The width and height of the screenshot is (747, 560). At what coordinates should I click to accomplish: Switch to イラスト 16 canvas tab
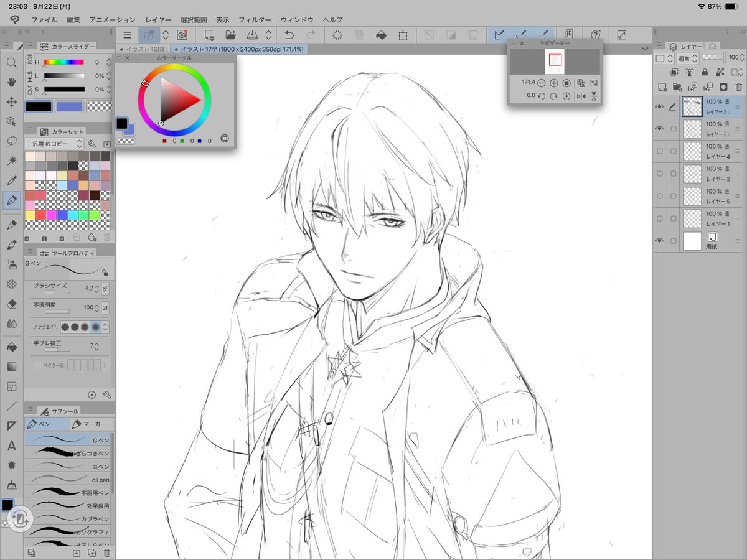click(x=144, y=49)
